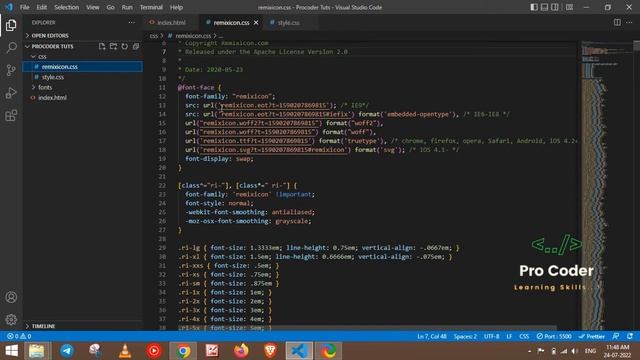Screen dimensions: 640x360
Task: Go to line via Ln 7, Col 48
Action: pyautogui.click(x=432, y=336)
